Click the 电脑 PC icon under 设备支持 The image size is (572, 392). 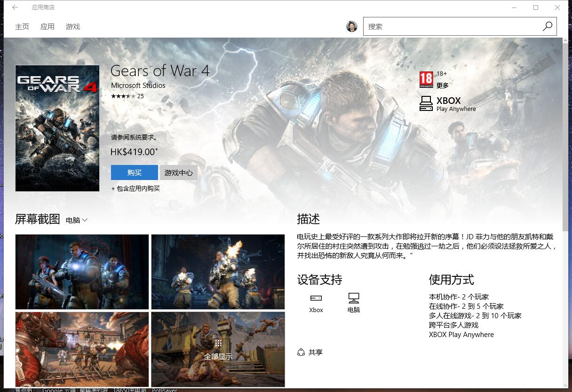point(354,298)
